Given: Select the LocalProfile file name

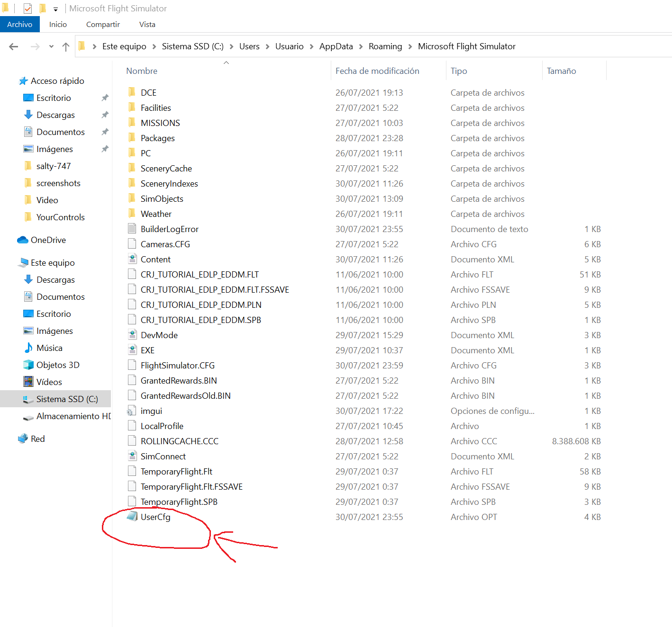Looking at the screenshot, I should [162, 426].
